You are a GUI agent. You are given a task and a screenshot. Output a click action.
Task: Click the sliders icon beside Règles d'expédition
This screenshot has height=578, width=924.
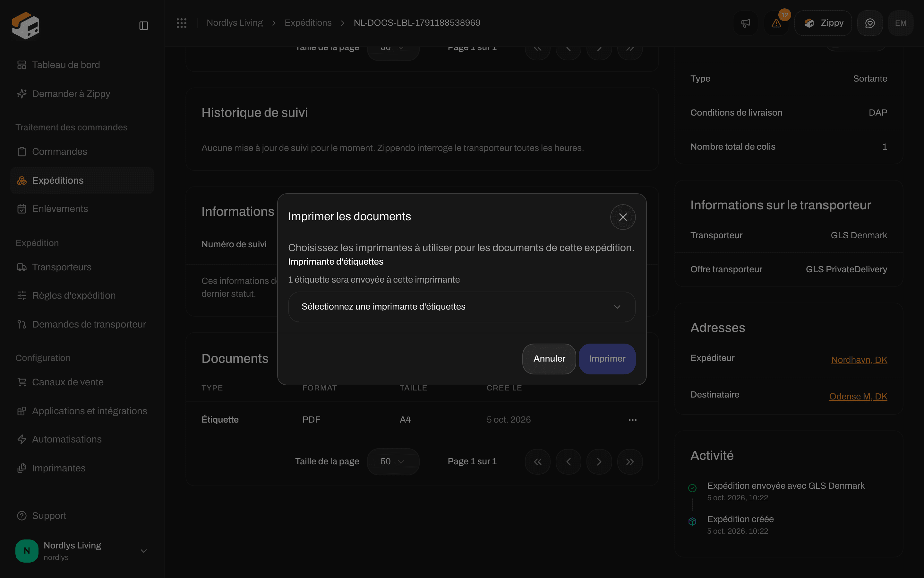tap(22, 295)
